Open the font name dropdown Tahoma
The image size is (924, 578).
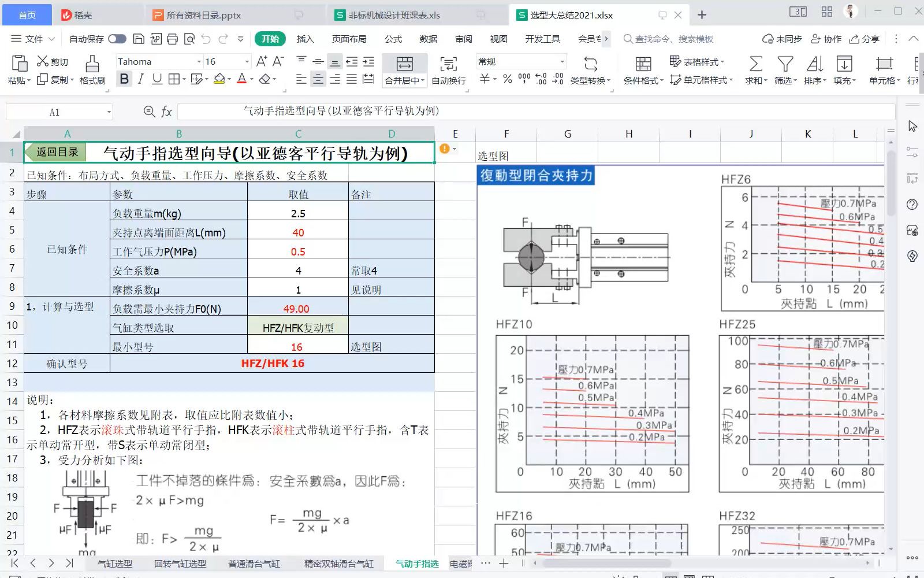coord(199,61)
